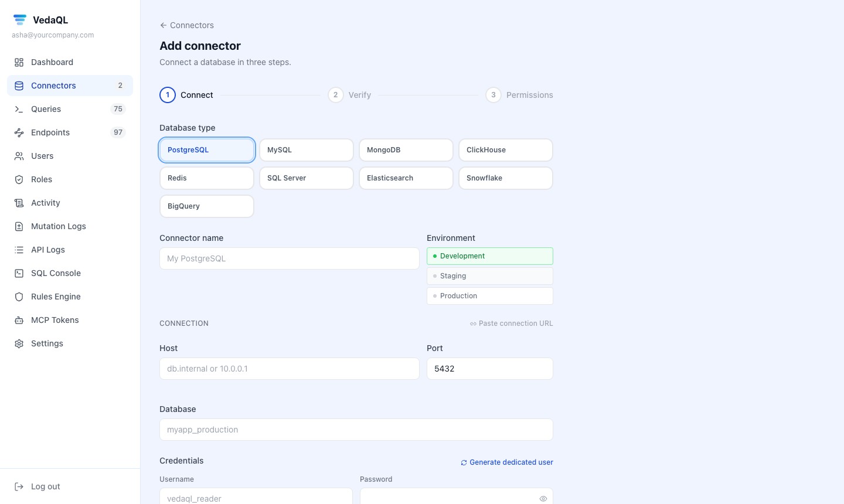Click step 3 Permissions in wizard
844x504 pixels.
(519, 95)
